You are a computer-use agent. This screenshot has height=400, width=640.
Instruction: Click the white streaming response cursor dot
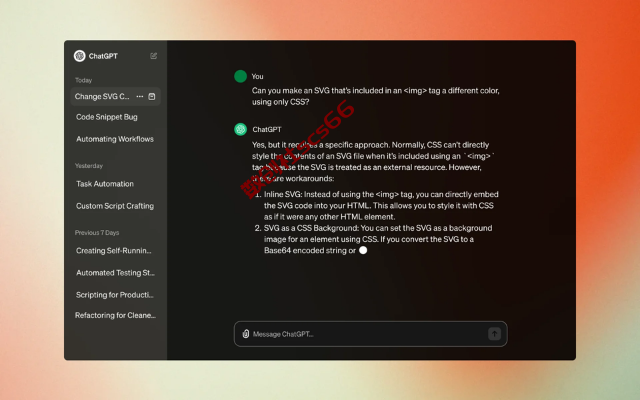363,250
